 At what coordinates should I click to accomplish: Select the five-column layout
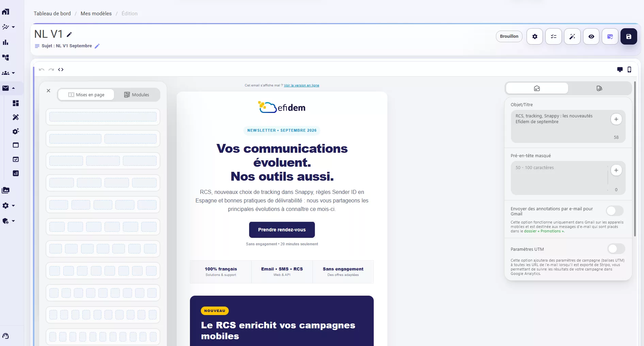pyautogui.click(x=103, y=205)
